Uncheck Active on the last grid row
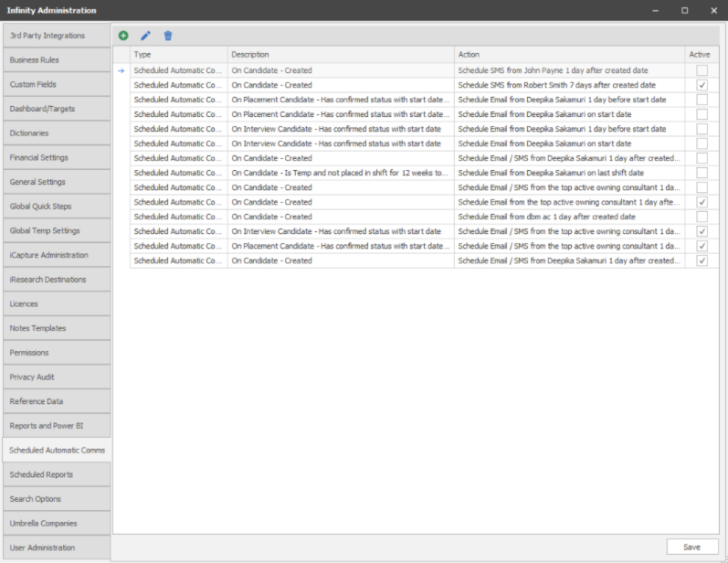The height and width of the screenshot is (563, 728). (702, 260)
